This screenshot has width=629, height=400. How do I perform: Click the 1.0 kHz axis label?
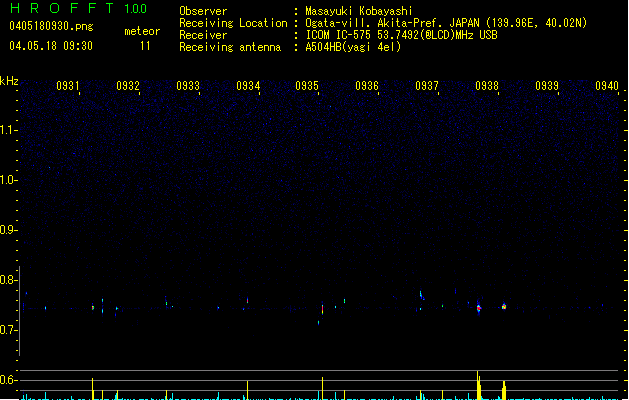tap(8, 180)
